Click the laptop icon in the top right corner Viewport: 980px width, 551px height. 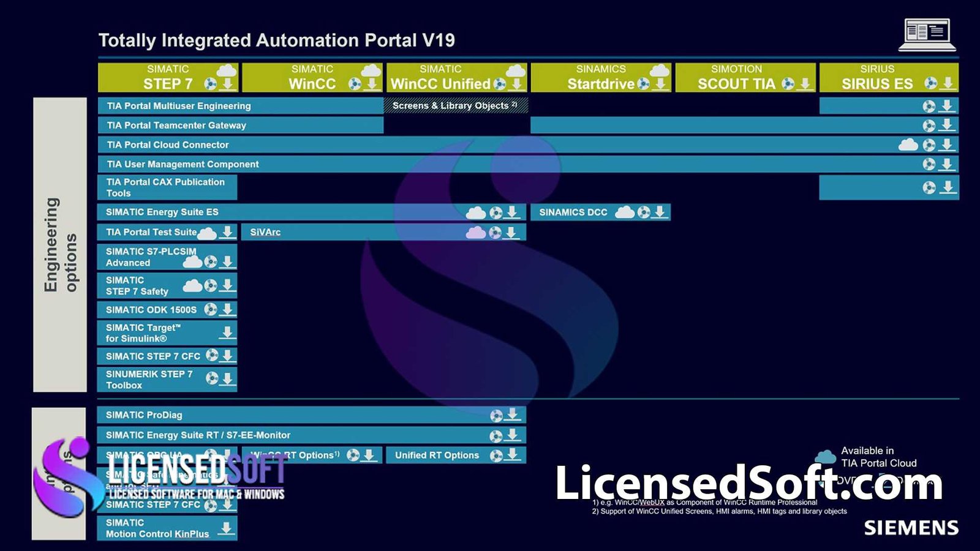[x=927, y=35]
